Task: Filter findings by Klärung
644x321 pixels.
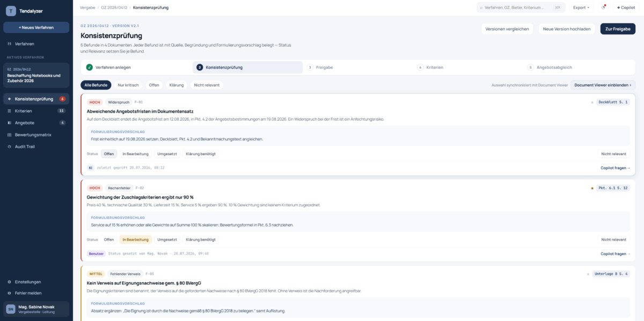Action: tap(177, 85)
